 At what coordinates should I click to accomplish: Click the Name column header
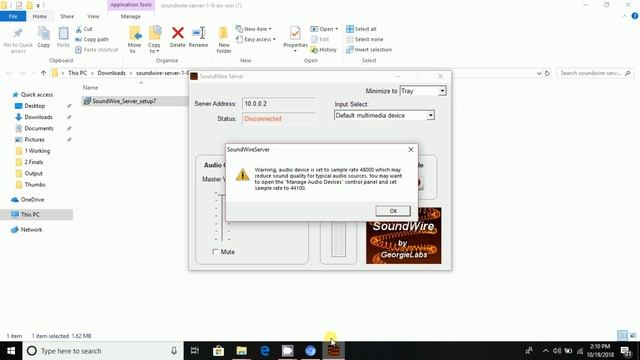pos(90,88)
